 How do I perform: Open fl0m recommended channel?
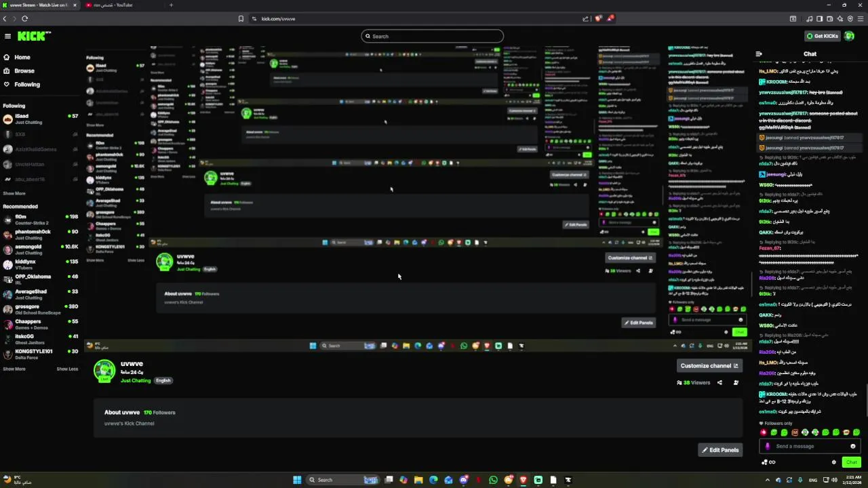click(41, 220)
